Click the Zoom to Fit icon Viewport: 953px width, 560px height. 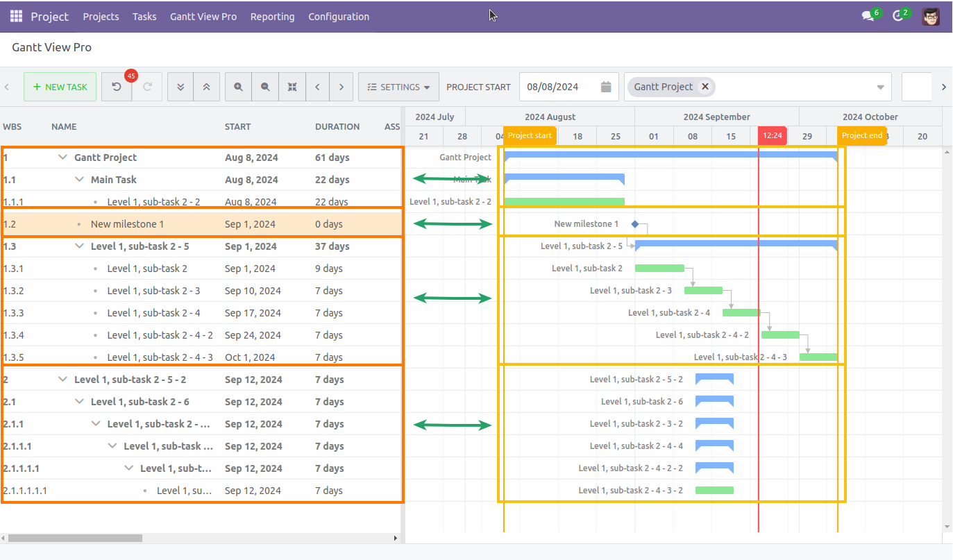tap(292, 87)
